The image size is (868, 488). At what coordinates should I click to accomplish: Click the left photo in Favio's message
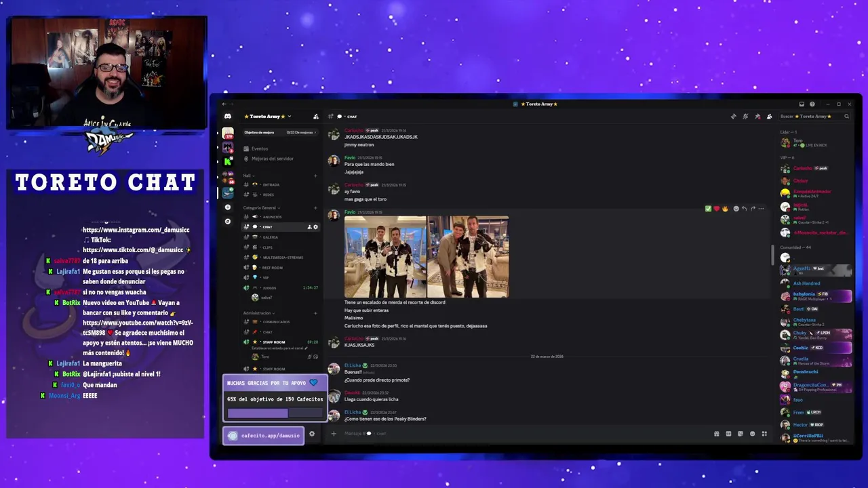click(x=385, y=257)
